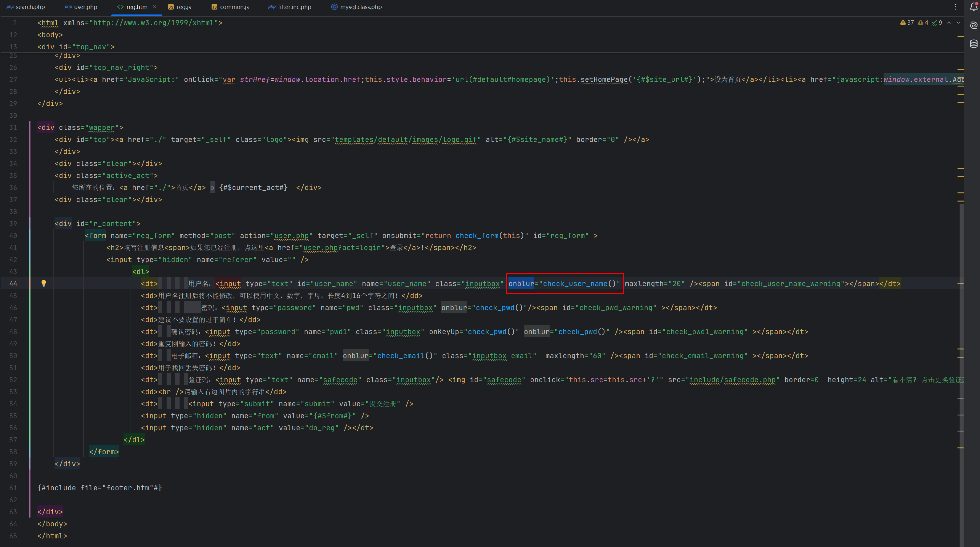The width and height of the screenshot is (980, 547).
Task: Click the r_content id on line 39
Action: point(115,224)
